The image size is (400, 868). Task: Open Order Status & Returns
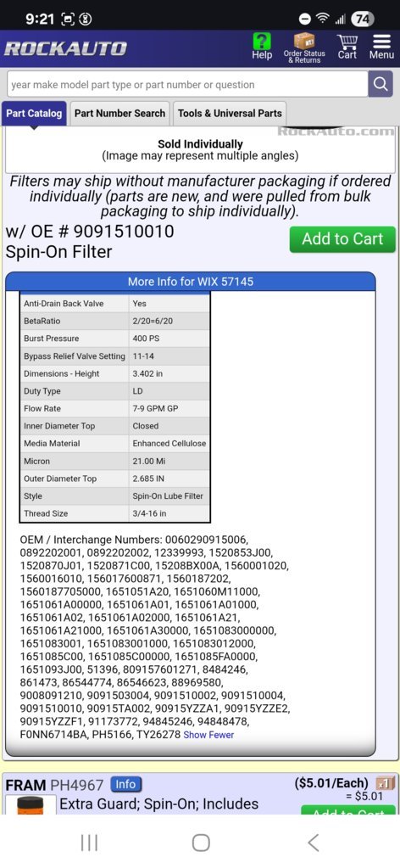click(304, 48)
